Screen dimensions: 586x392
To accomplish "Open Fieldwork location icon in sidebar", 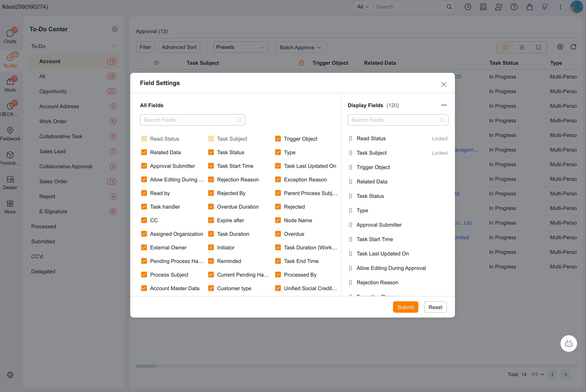I will [x=10, y=130].
